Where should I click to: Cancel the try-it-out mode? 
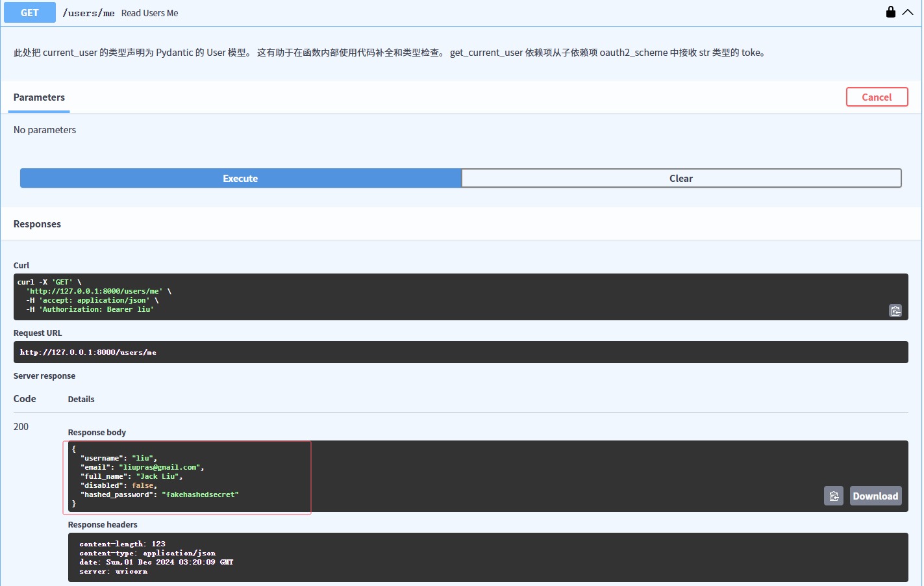(877, 96)
